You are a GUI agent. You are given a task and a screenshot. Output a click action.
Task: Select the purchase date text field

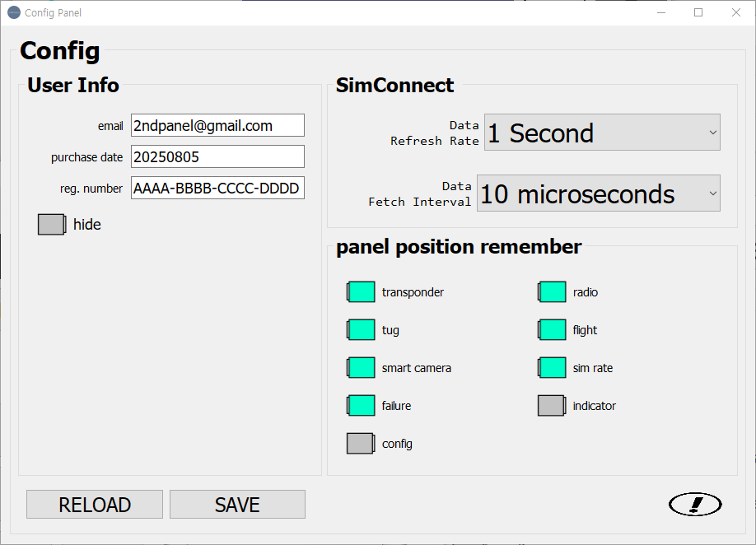(217, 156)
